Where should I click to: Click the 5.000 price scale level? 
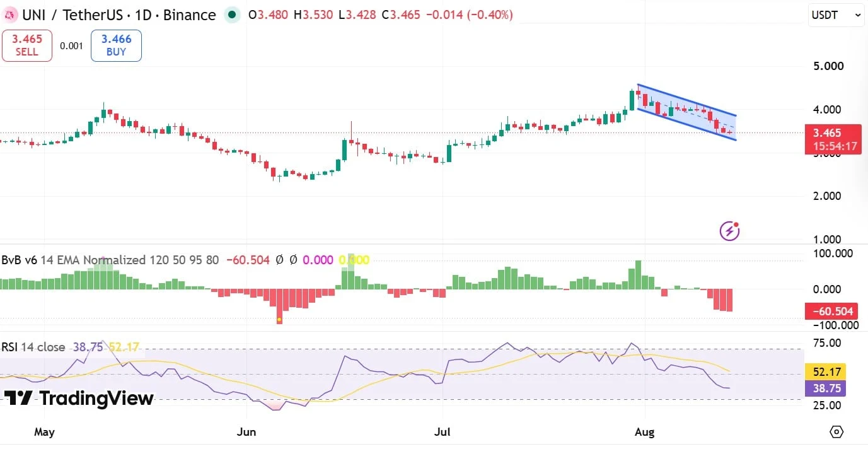828,66
